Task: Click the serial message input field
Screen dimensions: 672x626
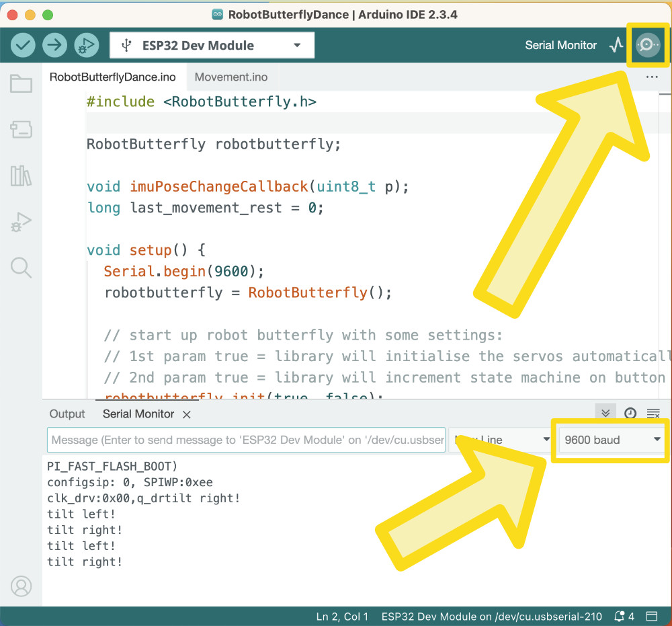Action: (x=246, y=440)
